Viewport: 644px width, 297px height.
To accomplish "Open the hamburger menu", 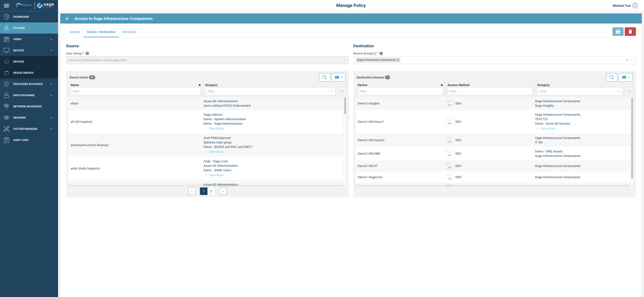I will (7, 5).
